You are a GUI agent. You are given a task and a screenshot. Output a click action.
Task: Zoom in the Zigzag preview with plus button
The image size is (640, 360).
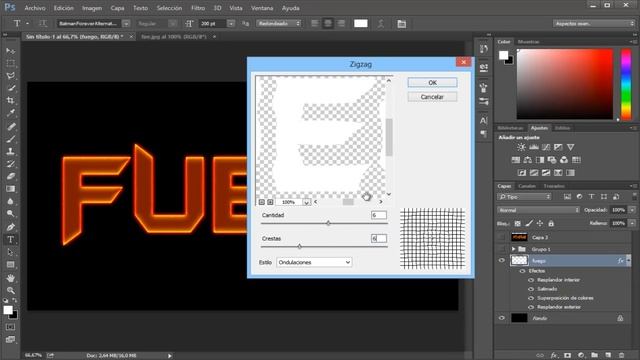point(270,202)
